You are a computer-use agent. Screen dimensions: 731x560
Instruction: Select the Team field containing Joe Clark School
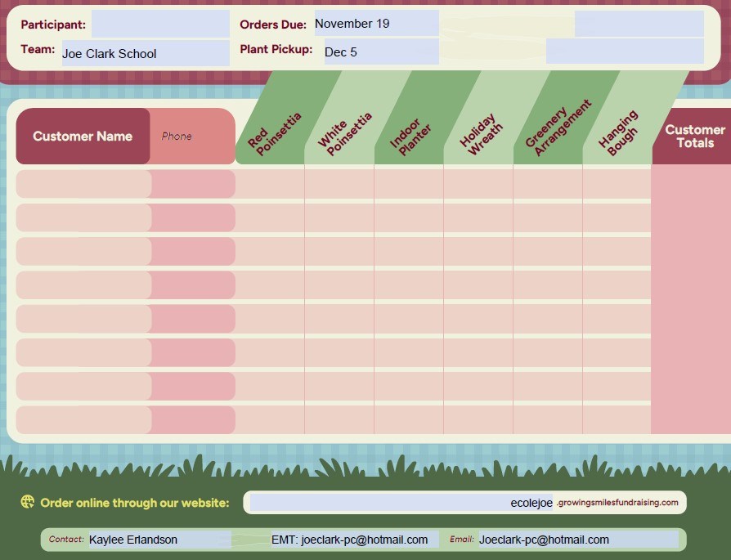(x=146, y=53)
